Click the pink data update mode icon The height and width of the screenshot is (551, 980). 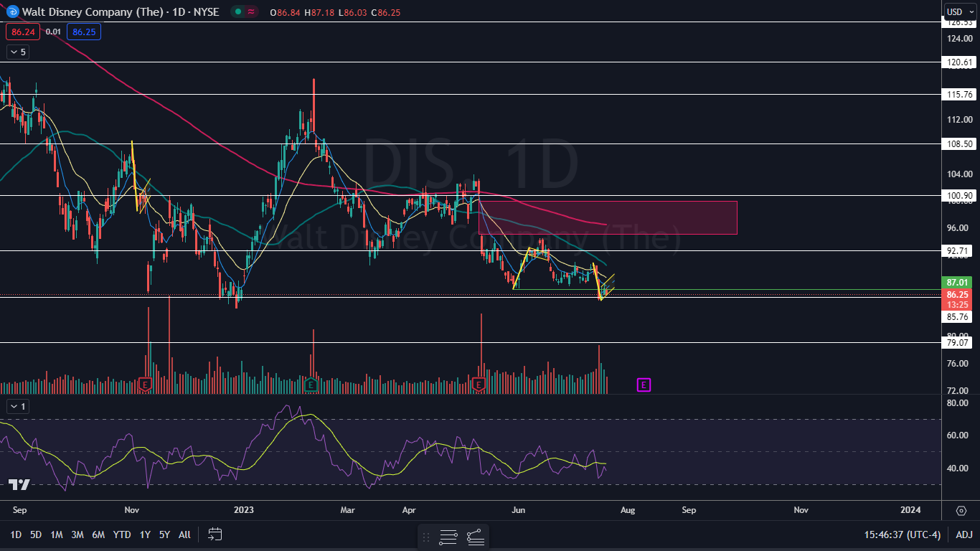coord(251,11)
